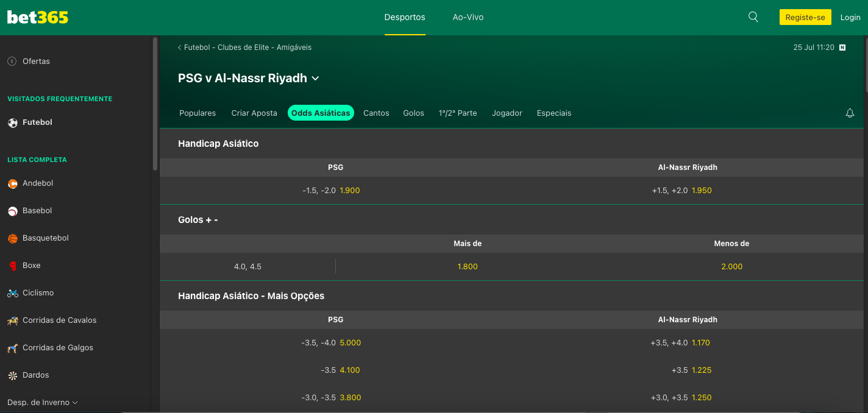Collapse the Handicap Asiático section header
Image resolution: width=868 pixels, height=413 pixels.
[511, 144]
